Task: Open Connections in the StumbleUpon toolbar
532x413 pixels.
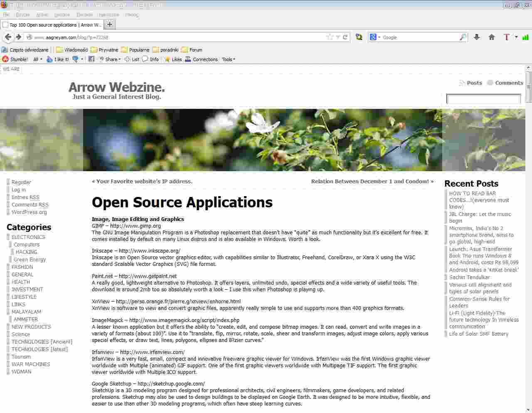Action: tap(201, 59)
